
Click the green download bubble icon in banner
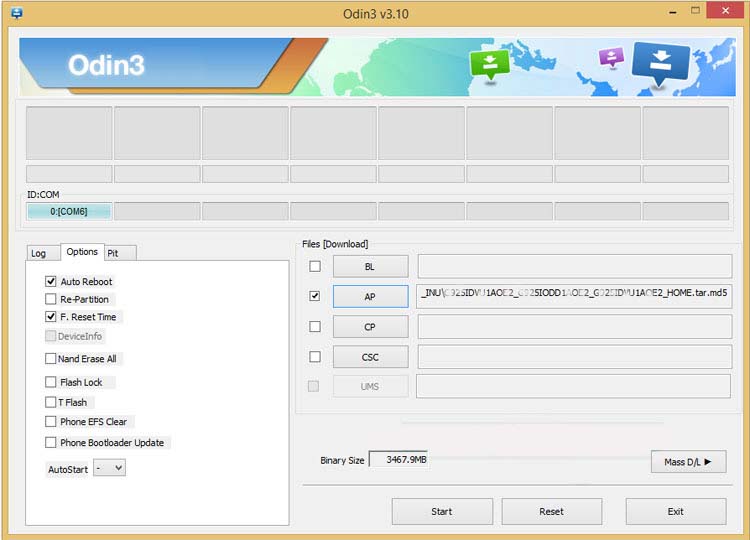point(490,65)
